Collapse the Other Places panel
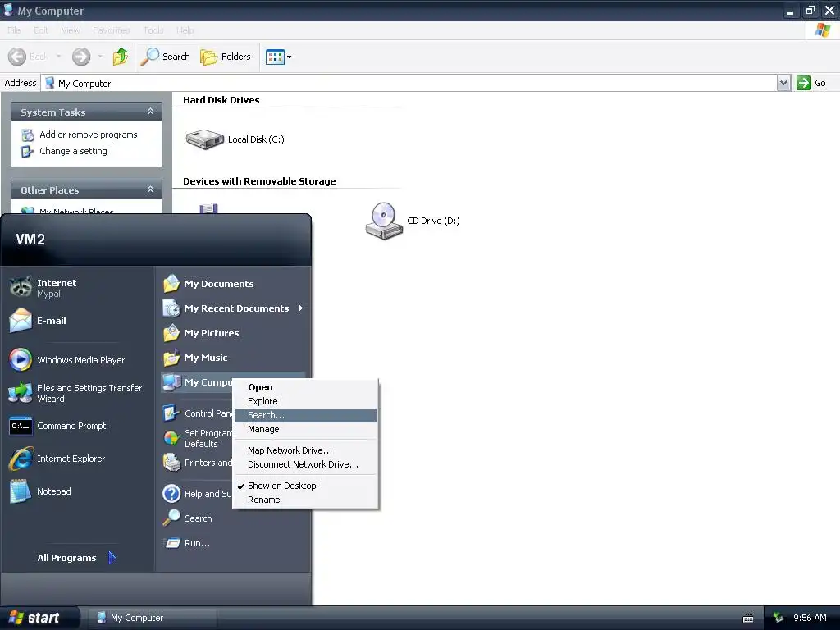840x630 pixels. click(151, 189)
